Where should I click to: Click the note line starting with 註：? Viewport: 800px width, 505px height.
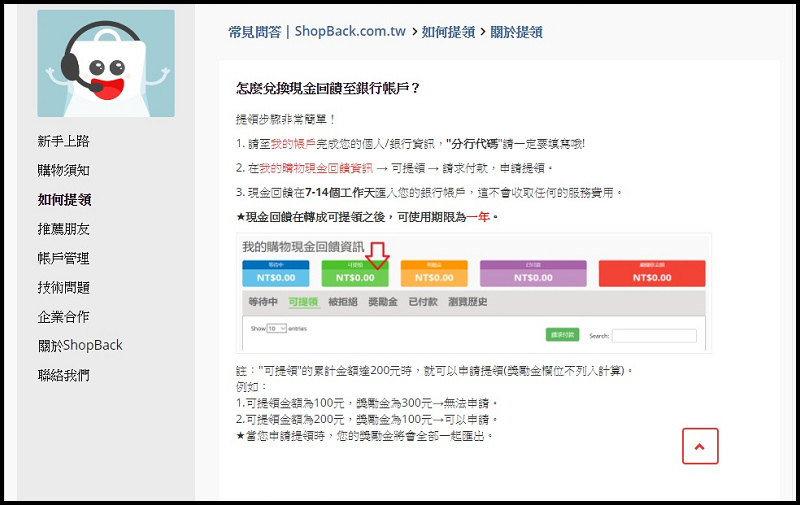434,370
